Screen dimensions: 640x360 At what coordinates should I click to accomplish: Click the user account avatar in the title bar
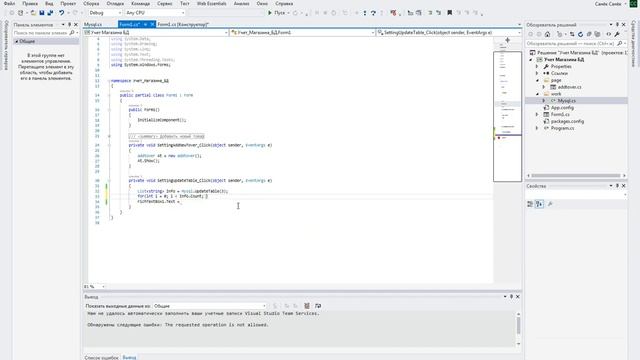[633, 4]
